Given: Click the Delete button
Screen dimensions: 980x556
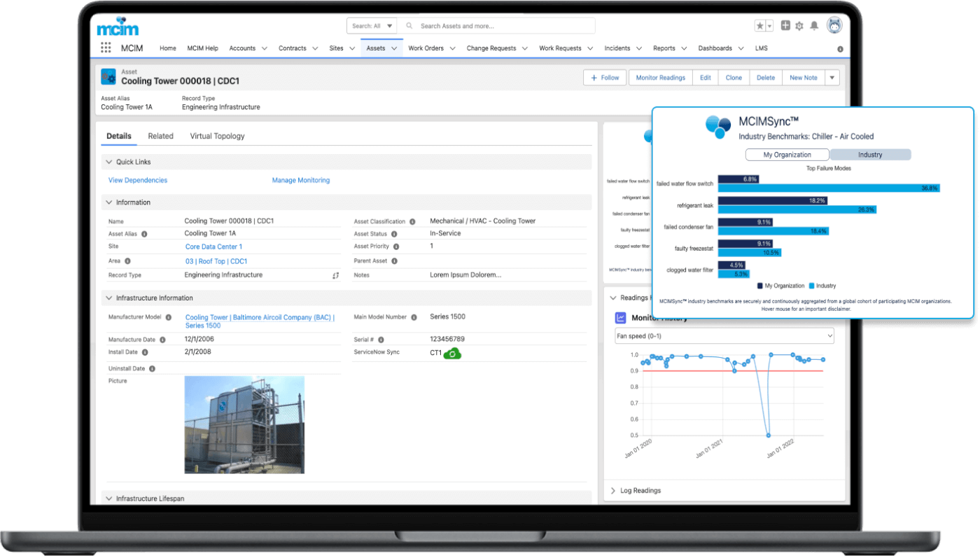Looking at the screenshot, I should 766,78.
